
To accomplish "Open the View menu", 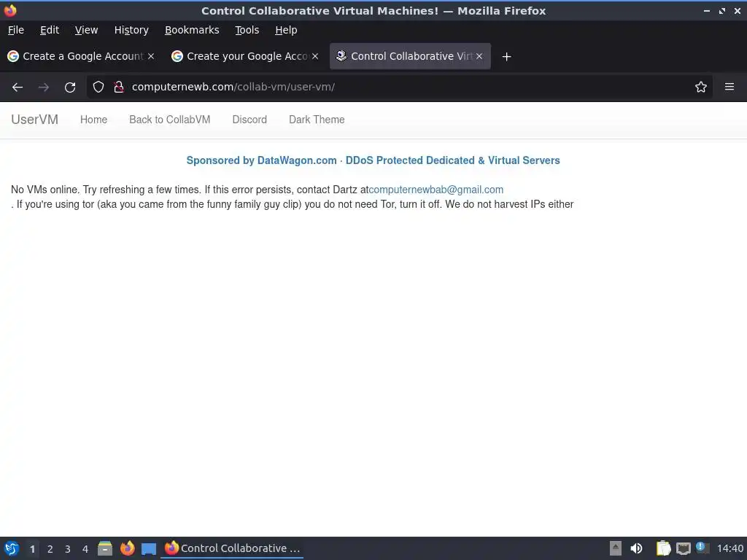I will pos(86,30).
